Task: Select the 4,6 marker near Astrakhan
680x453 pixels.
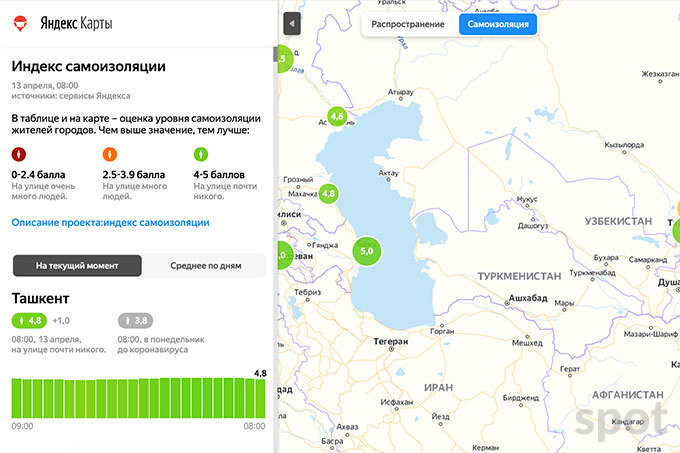Action: pyautogui.click(x=337, y=116)
